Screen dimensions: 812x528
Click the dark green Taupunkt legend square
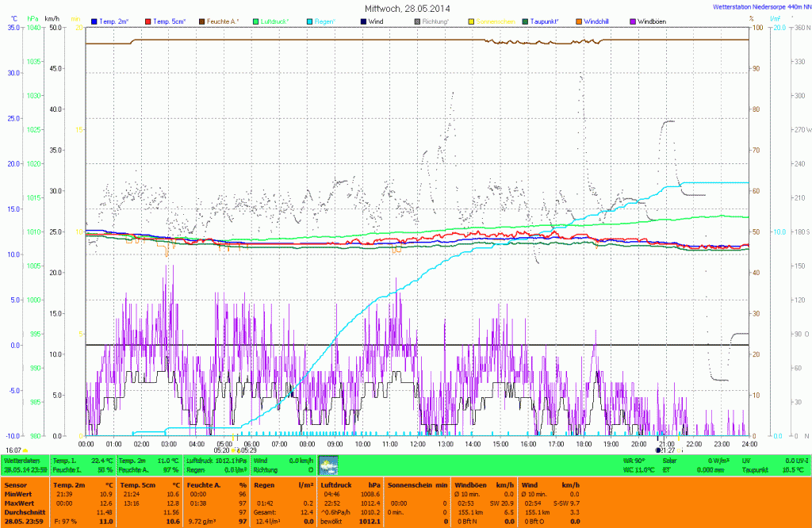[526, 21]
